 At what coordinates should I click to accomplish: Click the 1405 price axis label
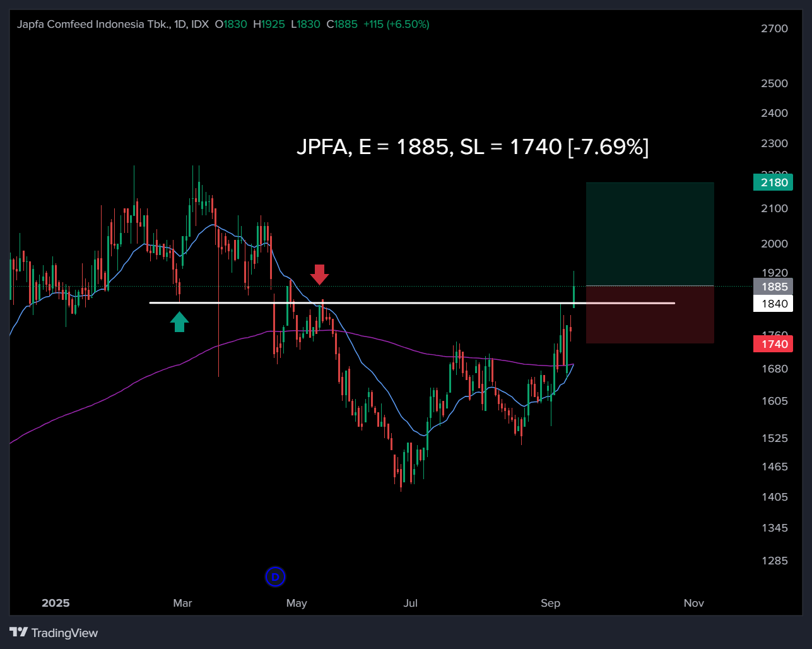coord(775,497)
